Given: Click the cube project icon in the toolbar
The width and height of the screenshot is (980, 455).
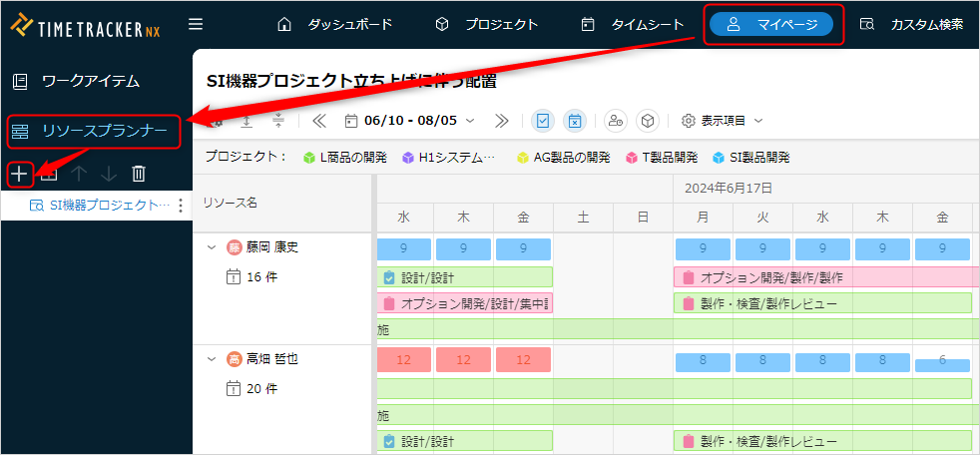Looking at the screenshot, I should pos(647,121).
